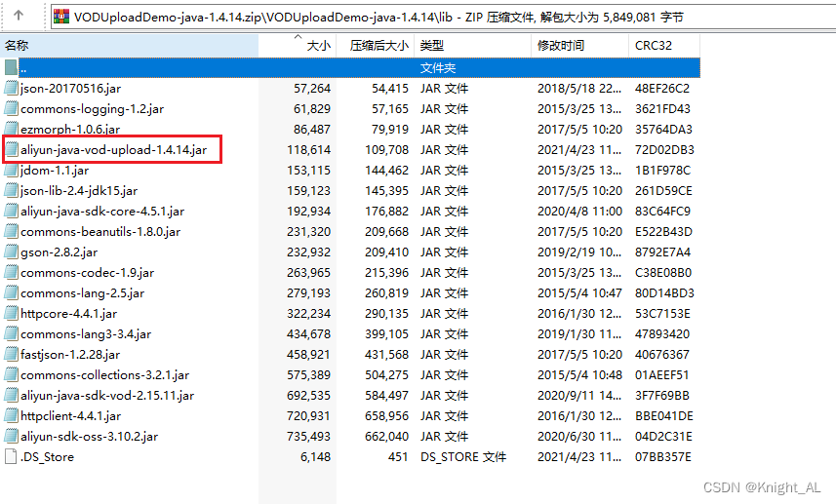
Task: Click modified date 2015/5/4 10:47
Action: [579, 293]
